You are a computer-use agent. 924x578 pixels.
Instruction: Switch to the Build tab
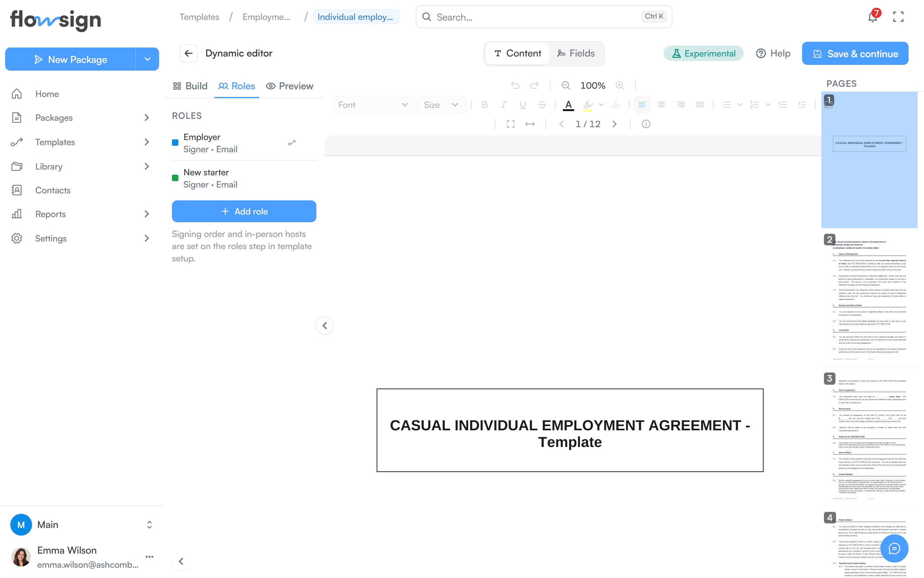190,86
